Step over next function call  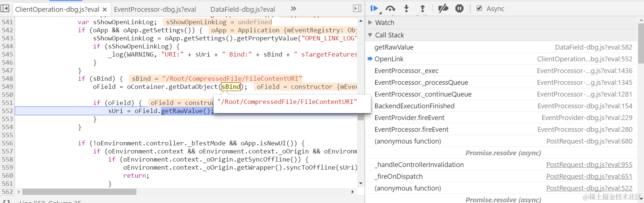coord(390,8)
